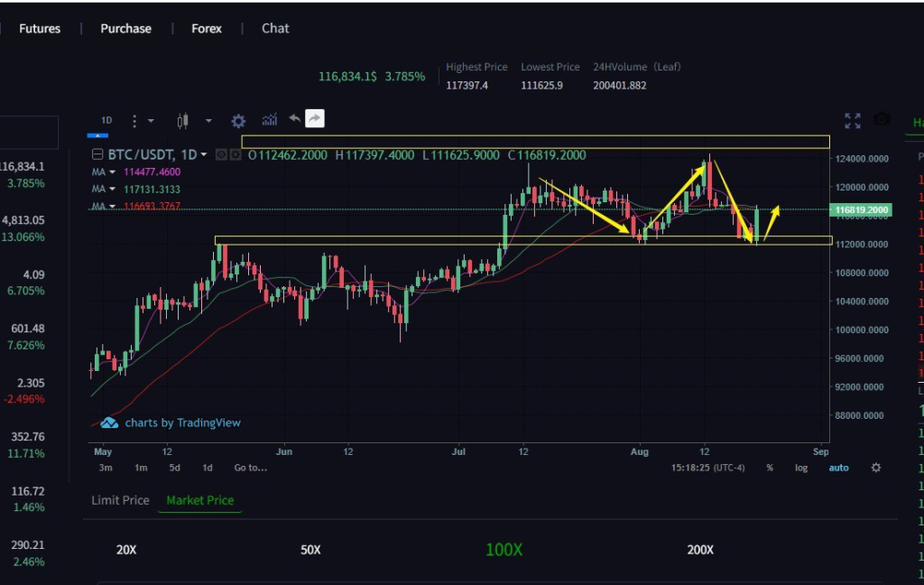
Task: Open the BTC/USDT 1D symbol dropdown
Action: pyautogui.click(x=204, y=154)
